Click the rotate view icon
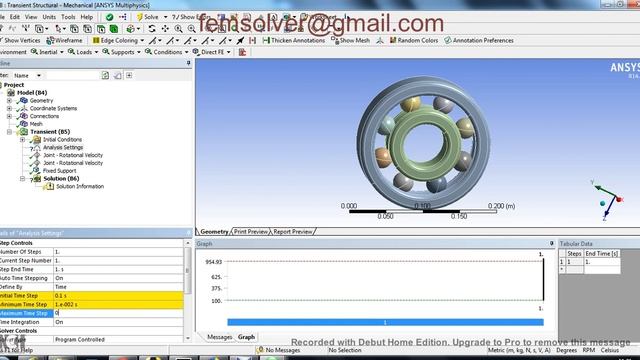Image resolution: width=640 pixels, height=360 pixels. click(x=152, y=29)
